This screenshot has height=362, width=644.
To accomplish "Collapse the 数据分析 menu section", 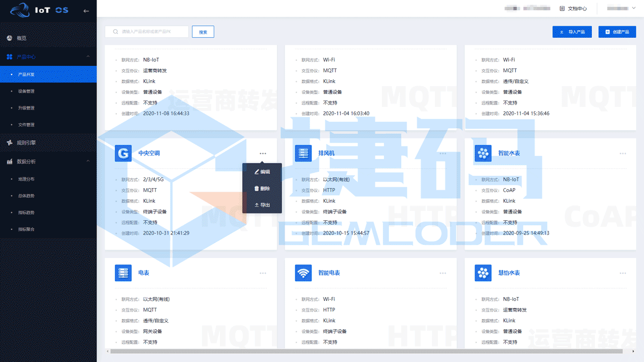I will (88, 161).
